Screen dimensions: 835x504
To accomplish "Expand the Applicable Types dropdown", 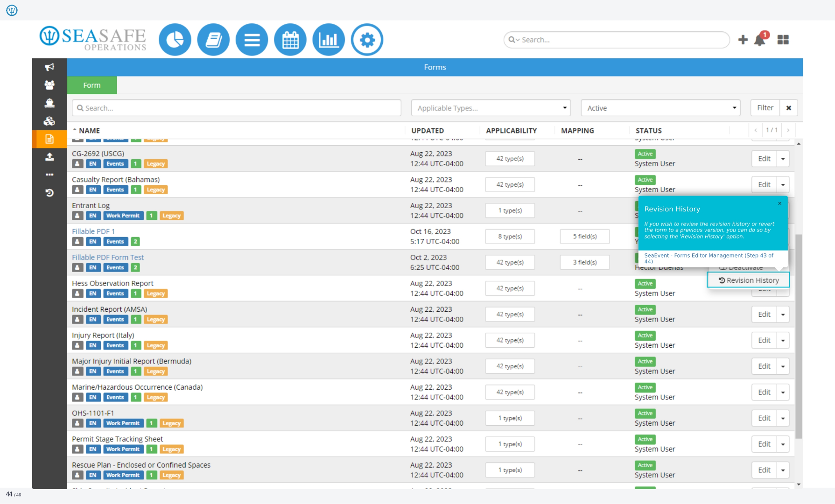I will click(491, 108).
